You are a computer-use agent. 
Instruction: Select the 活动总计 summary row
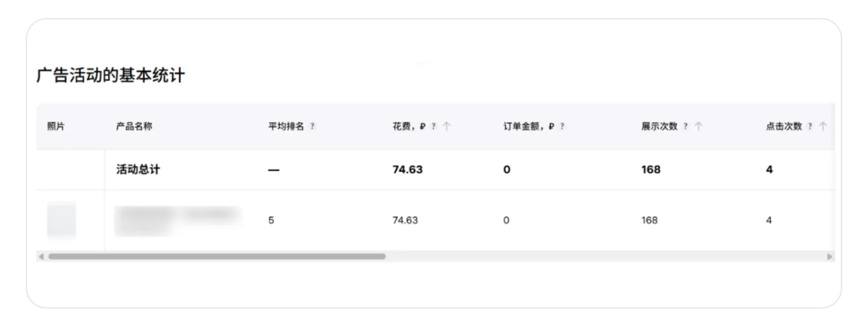[435, 170]
